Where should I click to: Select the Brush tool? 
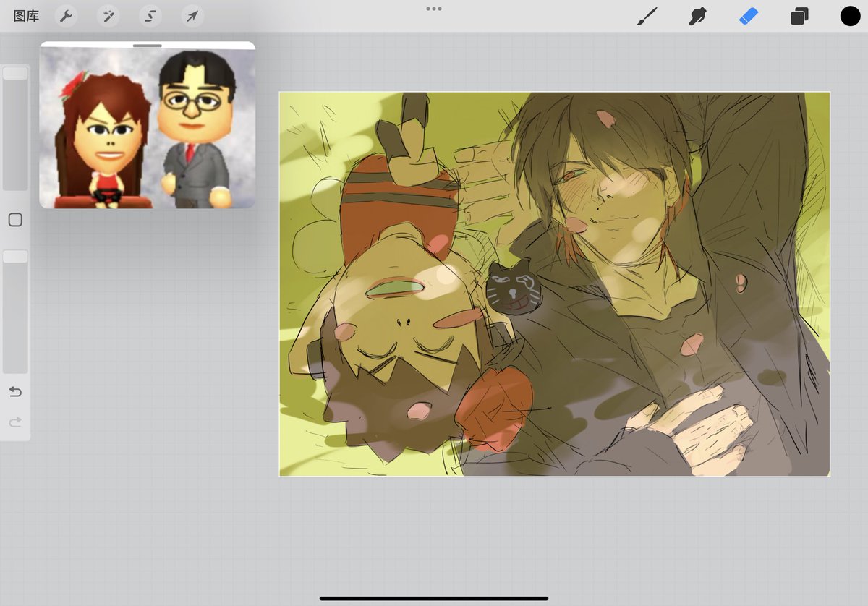[647, 16]
